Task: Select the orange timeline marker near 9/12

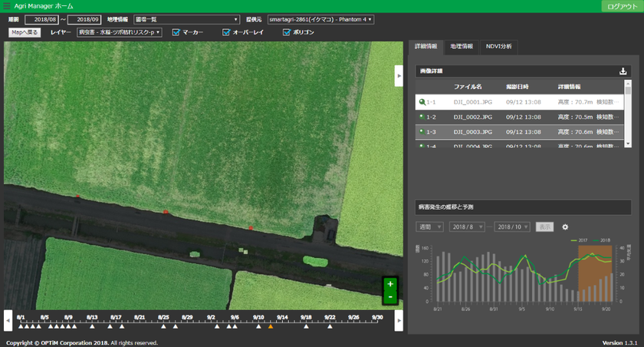Action: tap(270, 326)
